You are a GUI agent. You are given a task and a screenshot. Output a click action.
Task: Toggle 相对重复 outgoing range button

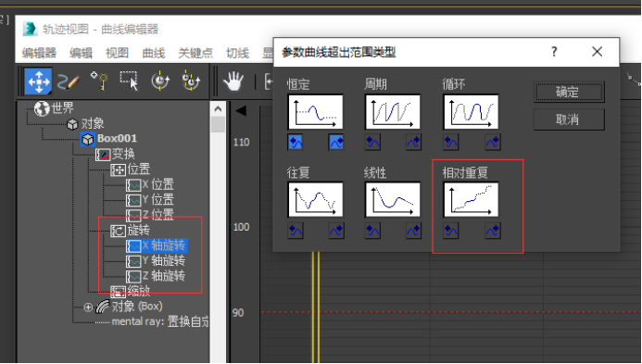[493, 231]
